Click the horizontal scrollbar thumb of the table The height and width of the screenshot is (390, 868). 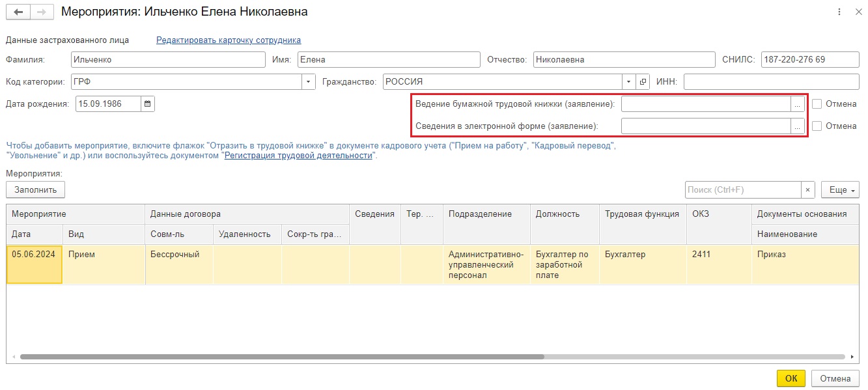(282, 357)
